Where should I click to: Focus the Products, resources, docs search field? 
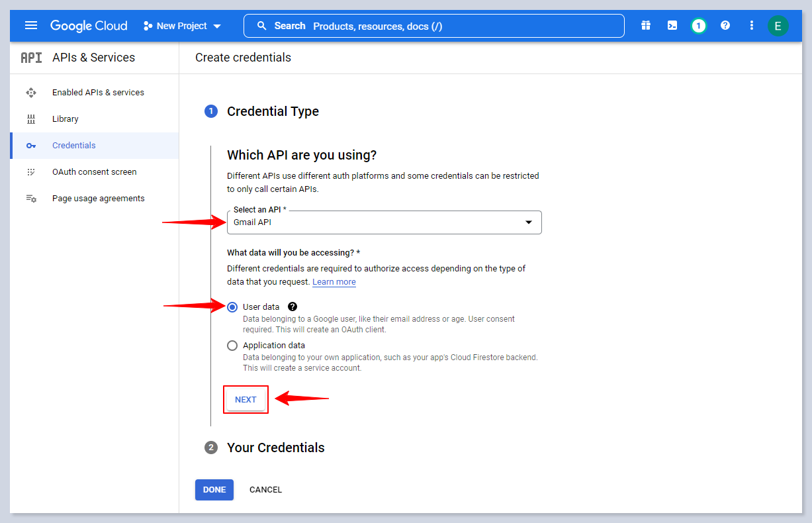pyautogui.click(x=433, y=26)
